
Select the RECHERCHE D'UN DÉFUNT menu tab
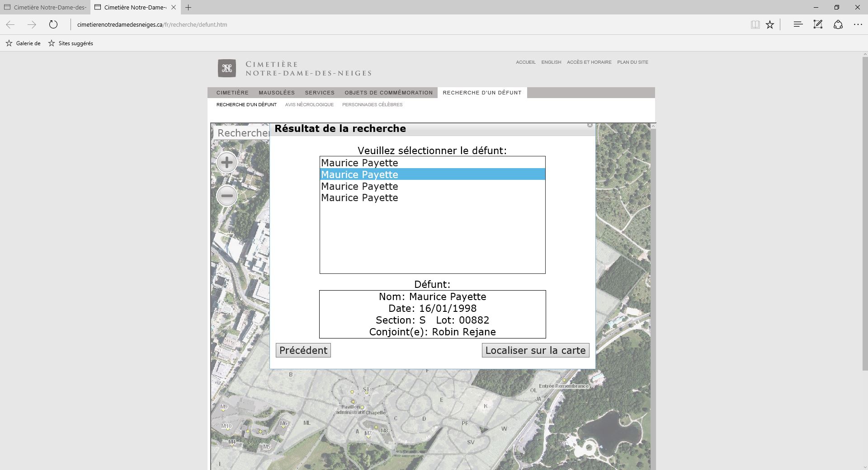482,93
